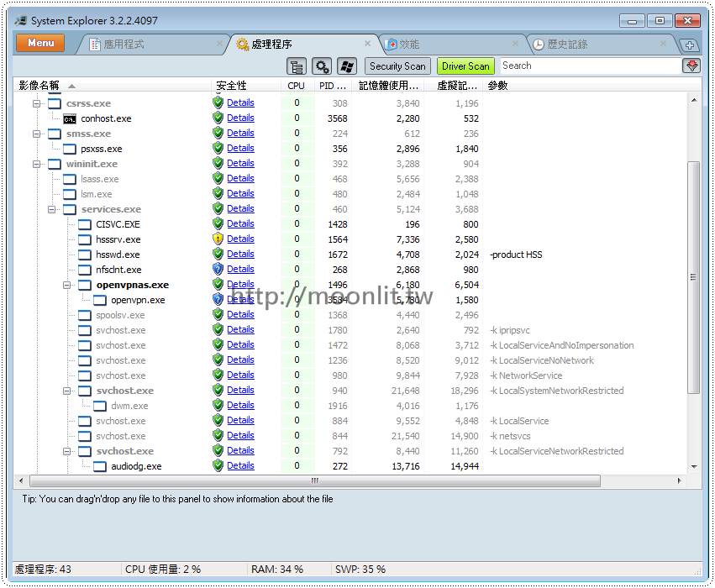Open Details link for hsswd.exe
Screen dimensions: 715x588
241,254
